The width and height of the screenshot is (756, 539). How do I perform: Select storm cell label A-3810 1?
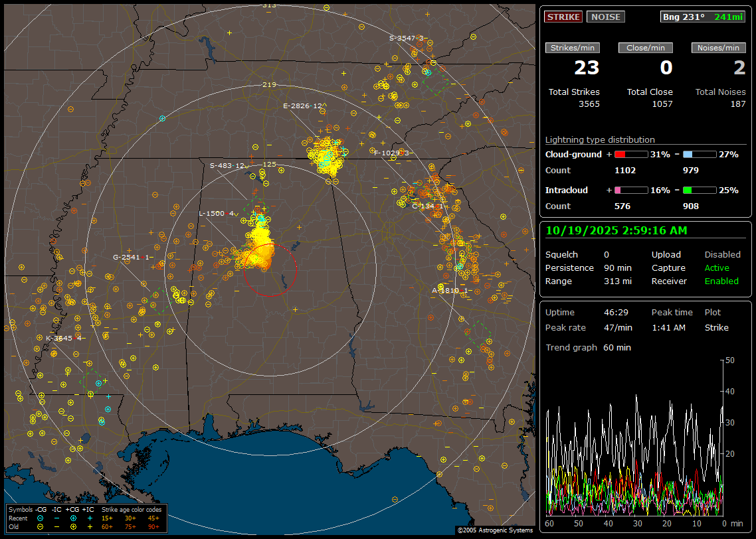point(452,290)
